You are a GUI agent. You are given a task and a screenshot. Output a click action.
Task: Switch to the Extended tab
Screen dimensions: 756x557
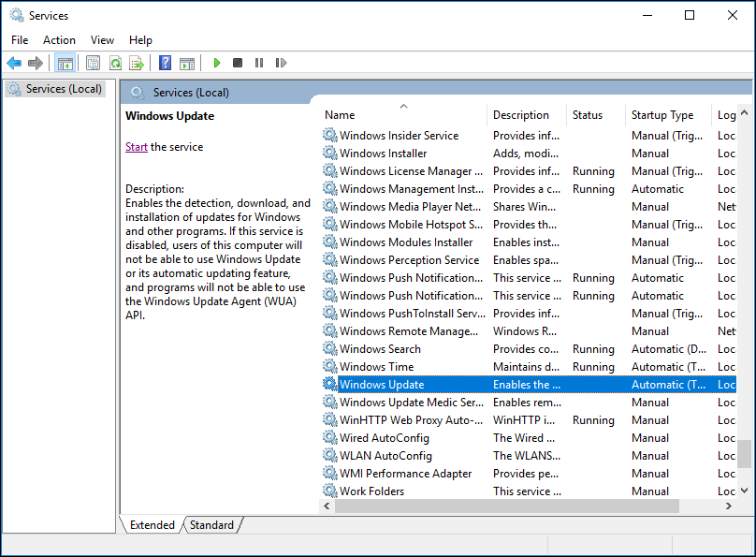point(152,524)
